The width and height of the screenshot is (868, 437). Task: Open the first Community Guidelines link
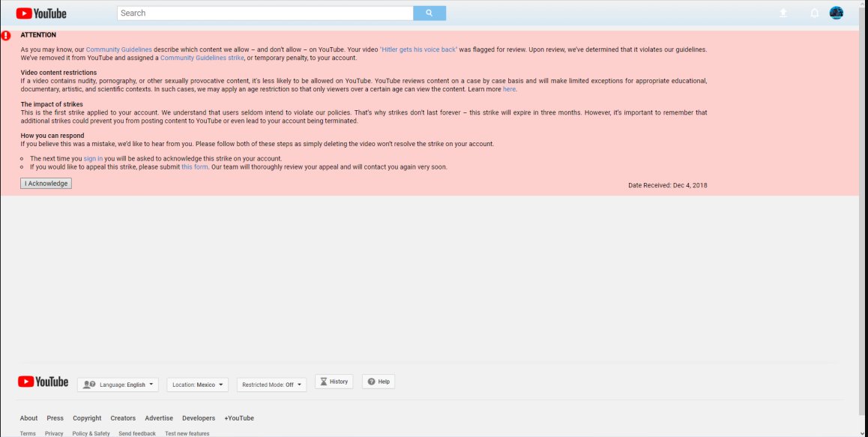[x=118, y=49]
